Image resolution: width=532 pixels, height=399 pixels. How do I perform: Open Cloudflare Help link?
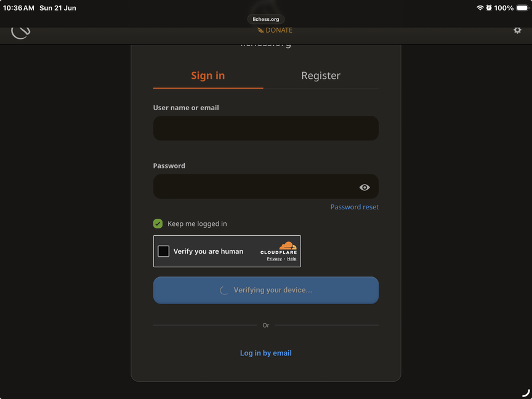[292, 259]
